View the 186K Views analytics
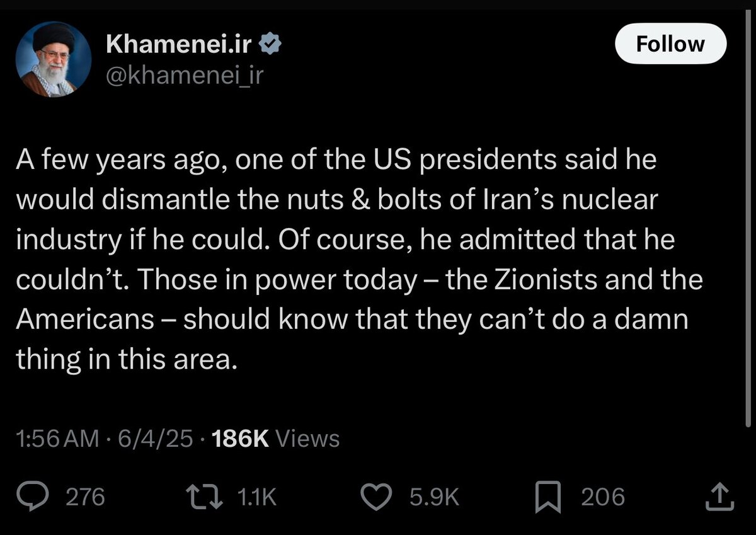 pos(276,439)
